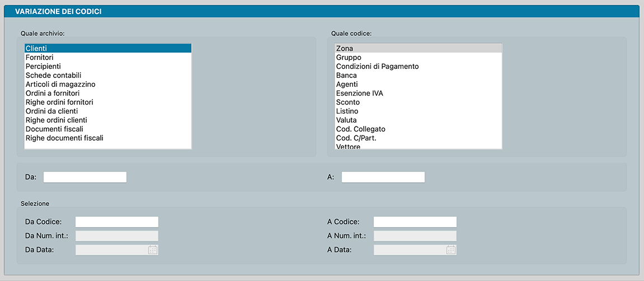Select Valuta in code list

tap(346, 120)
